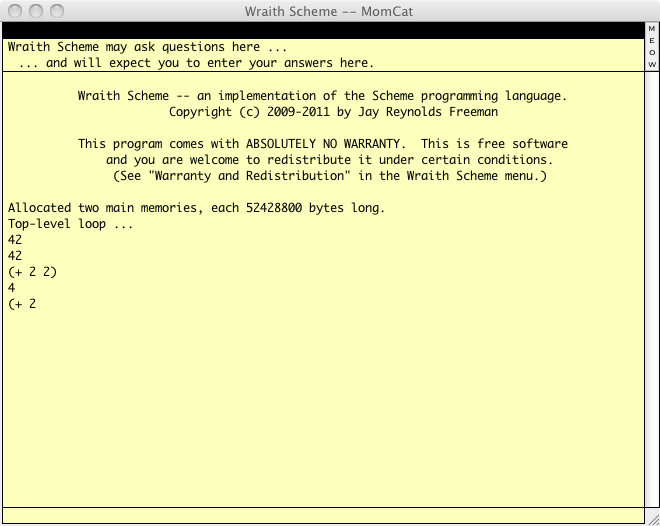Click the Wraith Scheme -- MomCat title bar
The width and height of the screenshot is (660, 526).
330,11
